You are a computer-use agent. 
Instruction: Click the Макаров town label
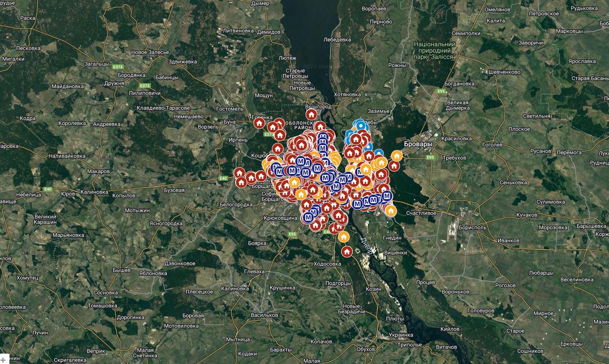point(98,171)
